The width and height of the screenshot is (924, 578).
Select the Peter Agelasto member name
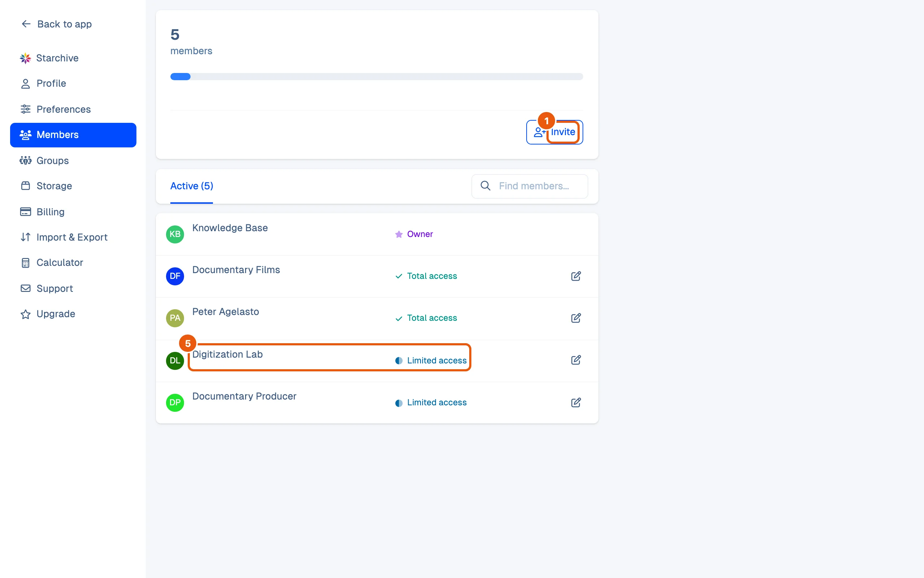tap(226, 312)
